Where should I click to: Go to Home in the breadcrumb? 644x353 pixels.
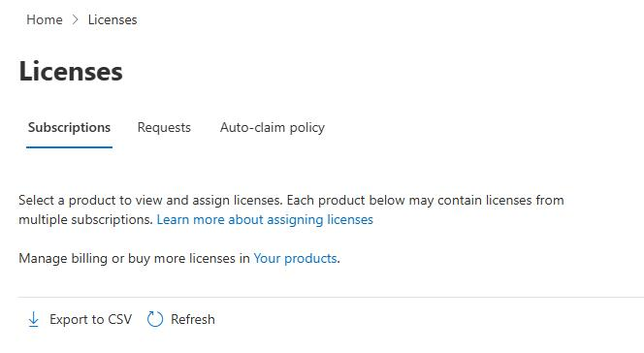pyautogui.click(x=45, y=19)
